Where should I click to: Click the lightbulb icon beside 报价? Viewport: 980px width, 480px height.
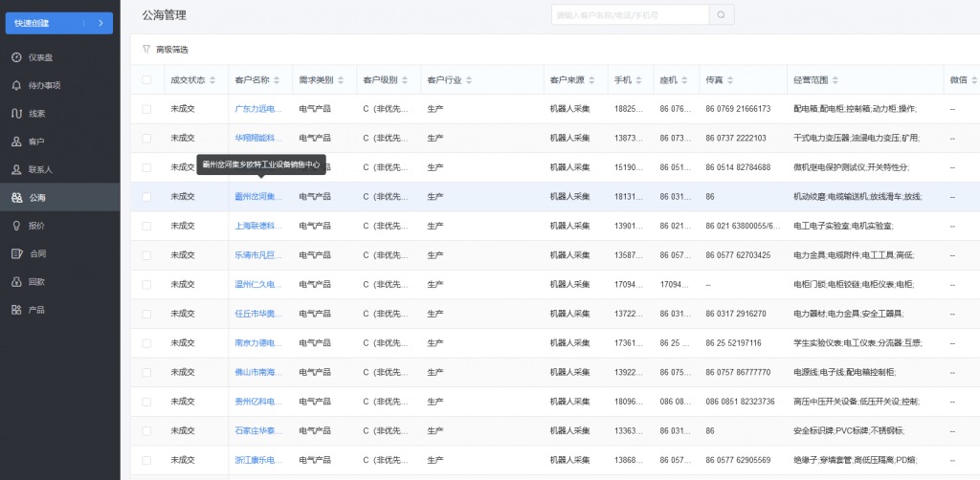(16, 226)
